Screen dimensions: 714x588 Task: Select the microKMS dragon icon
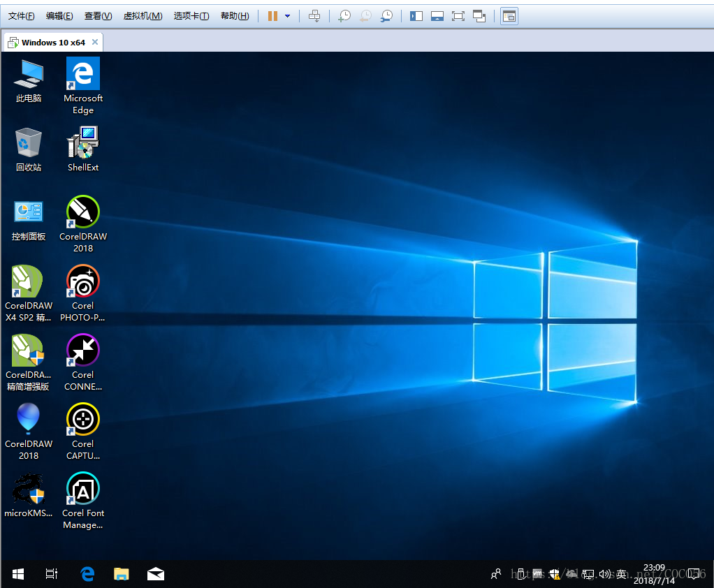pos(29,495)
